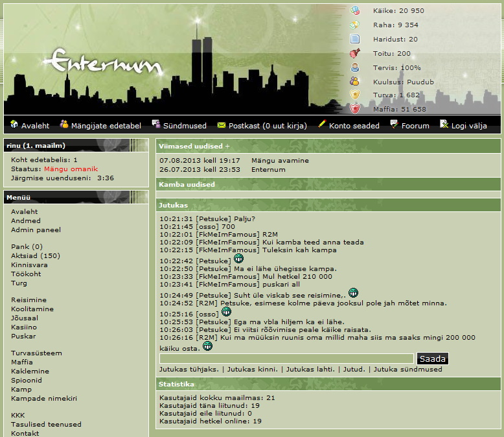Click the Foorum icon in navigation bar

(395, 124)
